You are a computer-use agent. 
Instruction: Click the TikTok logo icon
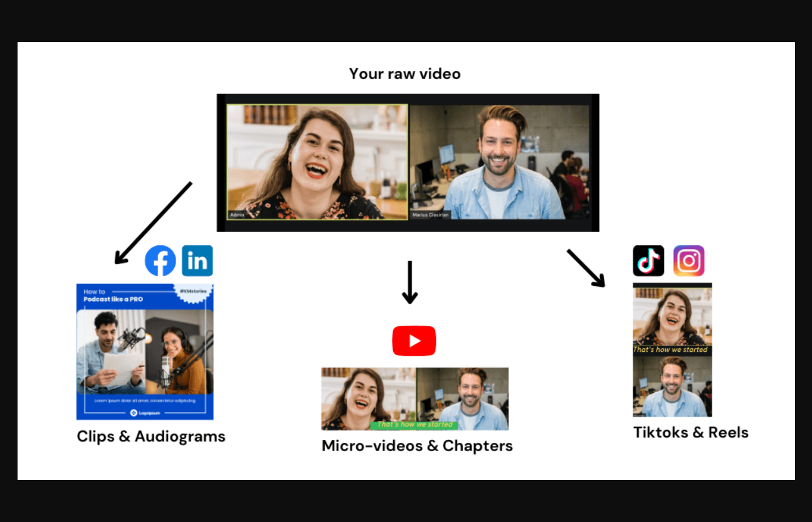(x=648, y=261)
